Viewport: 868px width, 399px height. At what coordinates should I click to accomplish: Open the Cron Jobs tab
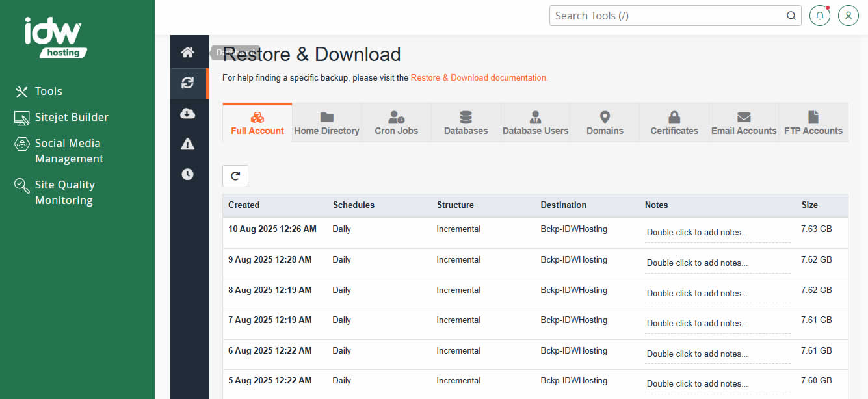(396, 123)
